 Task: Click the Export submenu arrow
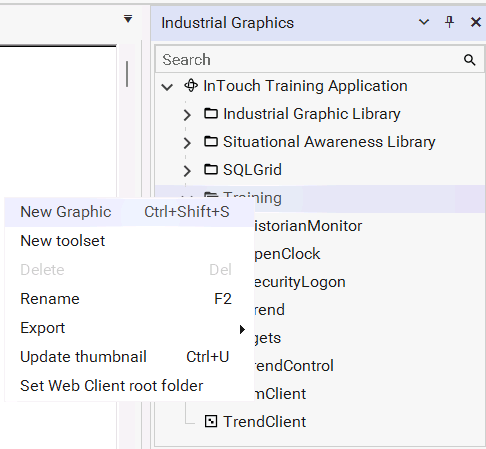click(242, 329)
